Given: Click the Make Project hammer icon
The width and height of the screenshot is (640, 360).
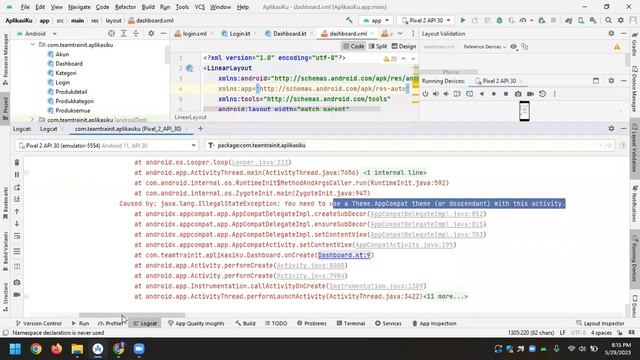Looking at the screenshot, I should (x=349, y=20).
